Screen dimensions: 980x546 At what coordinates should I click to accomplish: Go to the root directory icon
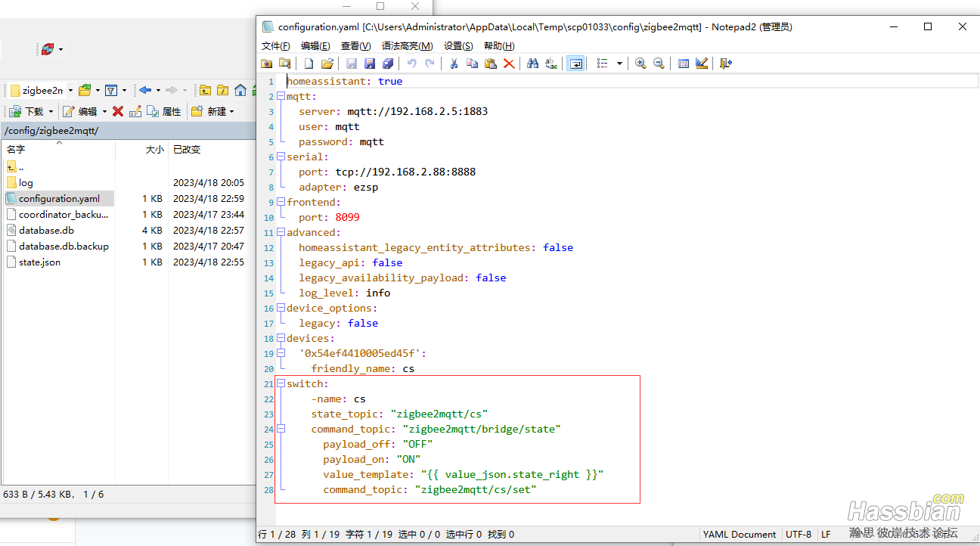click(x=223, y=90)
